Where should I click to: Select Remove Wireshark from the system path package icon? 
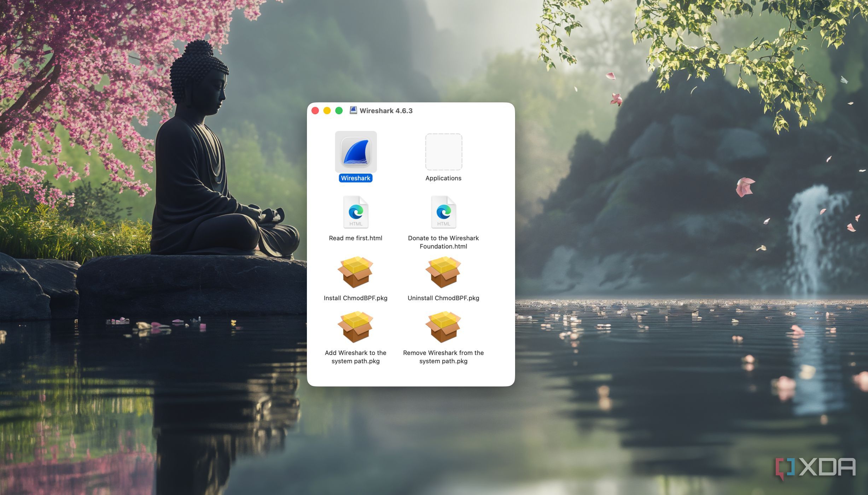click(x=443, y=327)
